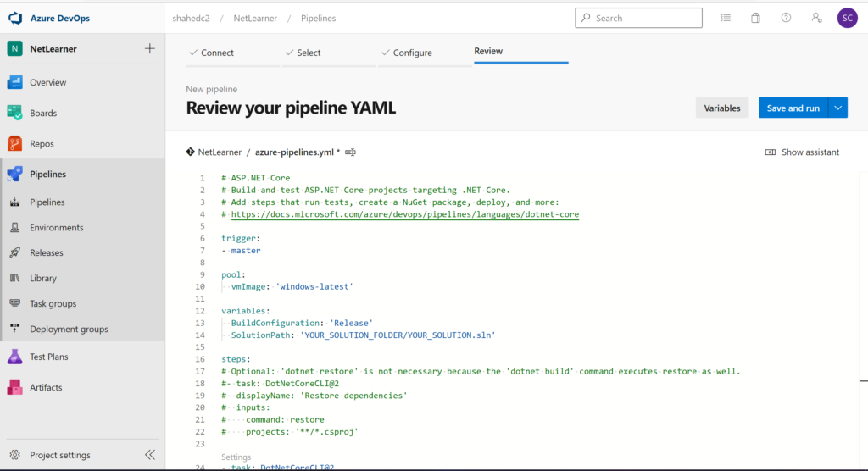Click commented 'command: restore' line
Image resolution: width=868 pixels, height=471 pixels.
tap(274, 420)
